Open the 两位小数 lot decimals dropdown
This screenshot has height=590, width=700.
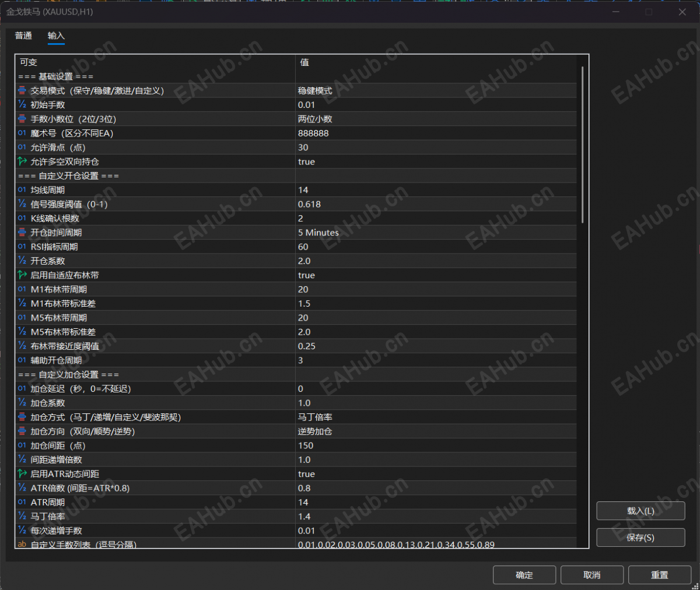point(436,119)
